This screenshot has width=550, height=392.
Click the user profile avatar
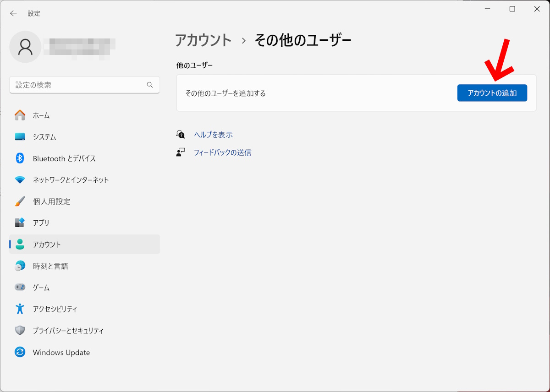tap(25, 47)
